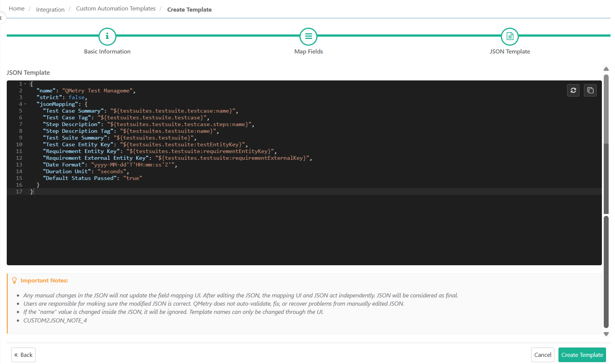Image resolution: width=615 pixels, height=364 pixels.
Task: Click the note about manual JSON changes
Action: 241,295
